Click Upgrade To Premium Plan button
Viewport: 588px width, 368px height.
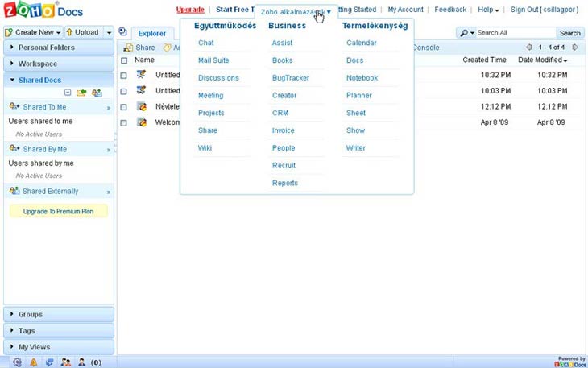tap(58, 211)
